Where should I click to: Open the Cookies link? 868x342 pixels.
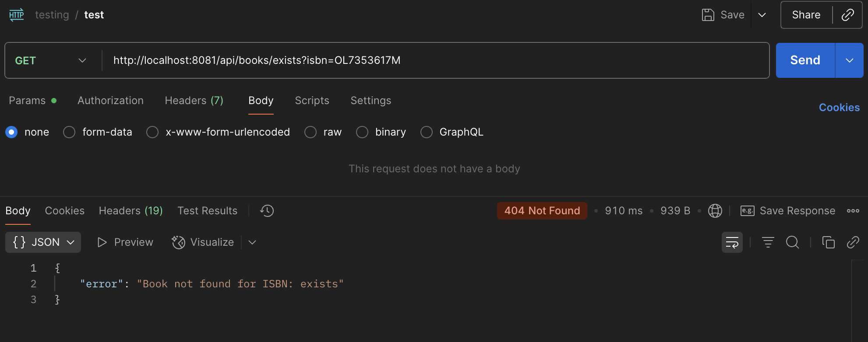tap(839, 108)
